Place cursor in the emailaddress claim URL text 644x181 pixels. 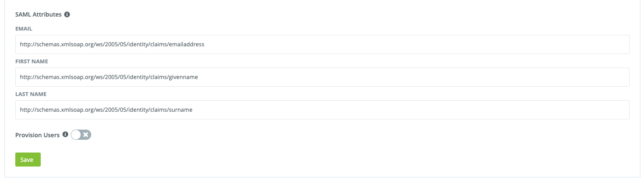click(112, 44)
